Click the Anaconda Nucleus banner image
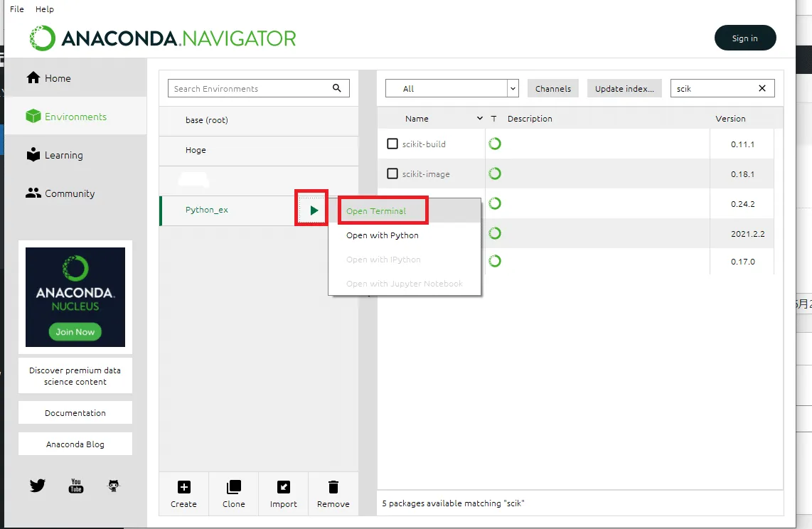The width and height of the screenshot is (812, 529). pyautogui.click(x=75, y=297)
